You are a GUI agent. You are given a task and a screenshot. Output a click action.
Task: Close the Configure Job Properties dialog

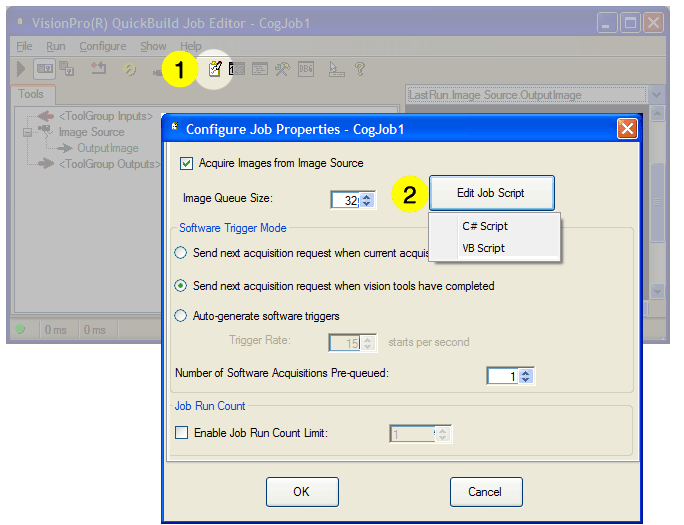coord(627,129)
